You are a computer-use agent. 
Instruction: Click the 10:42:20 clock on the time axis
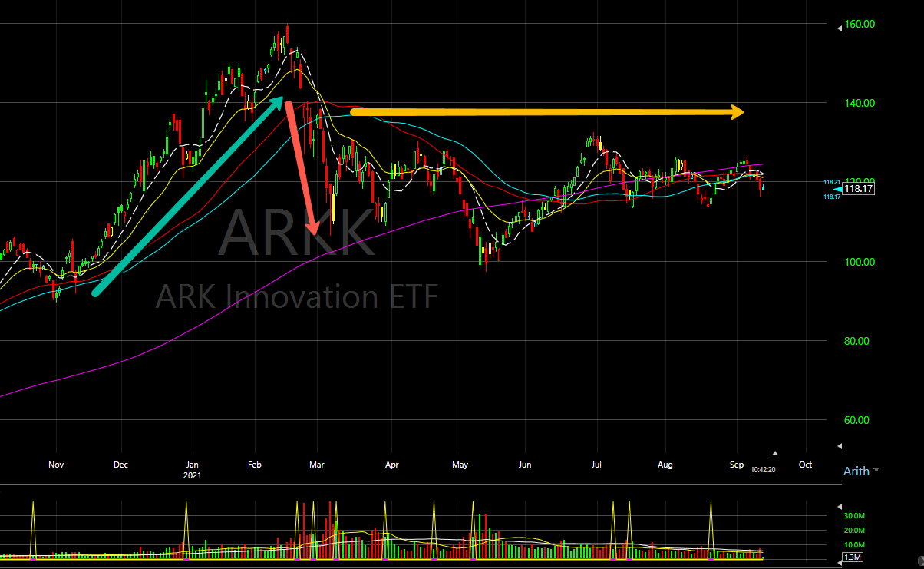pyautogui.click(x=762, y=469)
